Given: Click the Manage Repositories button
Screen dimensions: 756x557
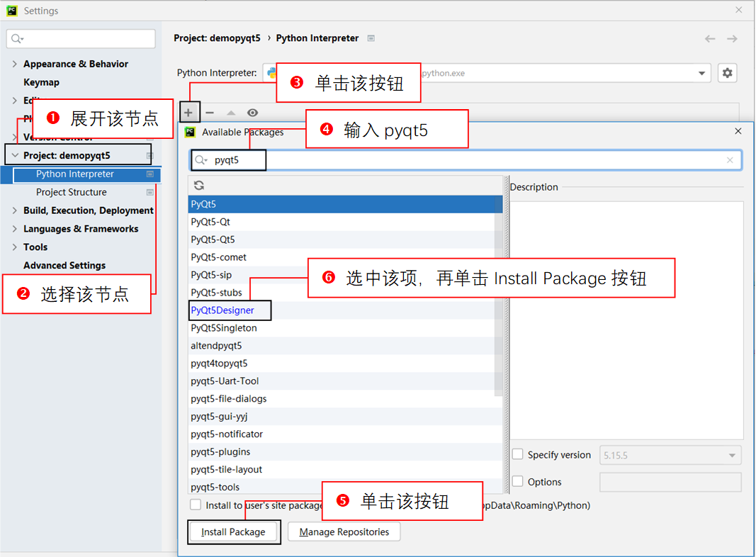Looking at the screenshot, I should pos(344,531).
